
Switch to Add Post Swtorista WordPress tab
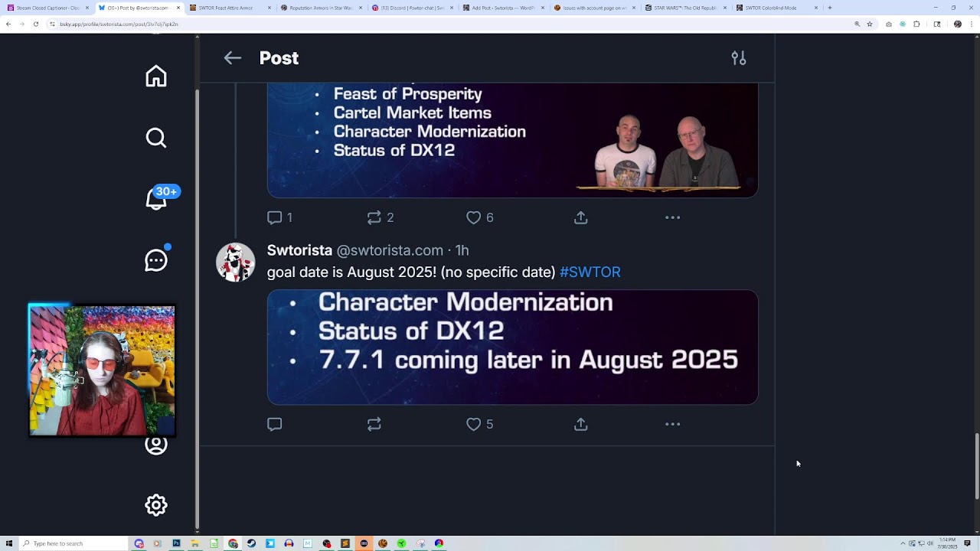click(503, 8)
